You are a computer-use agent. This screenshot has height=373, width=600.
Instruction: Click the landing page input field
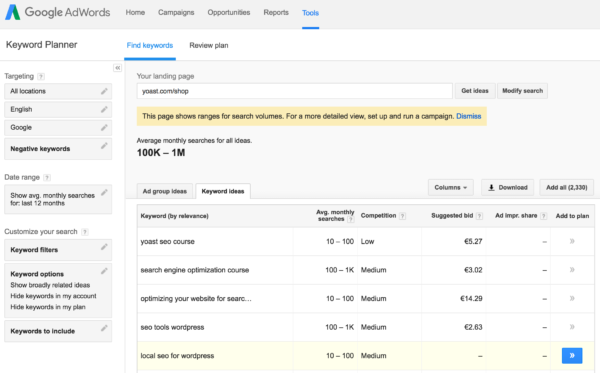[x=295, y=91]
